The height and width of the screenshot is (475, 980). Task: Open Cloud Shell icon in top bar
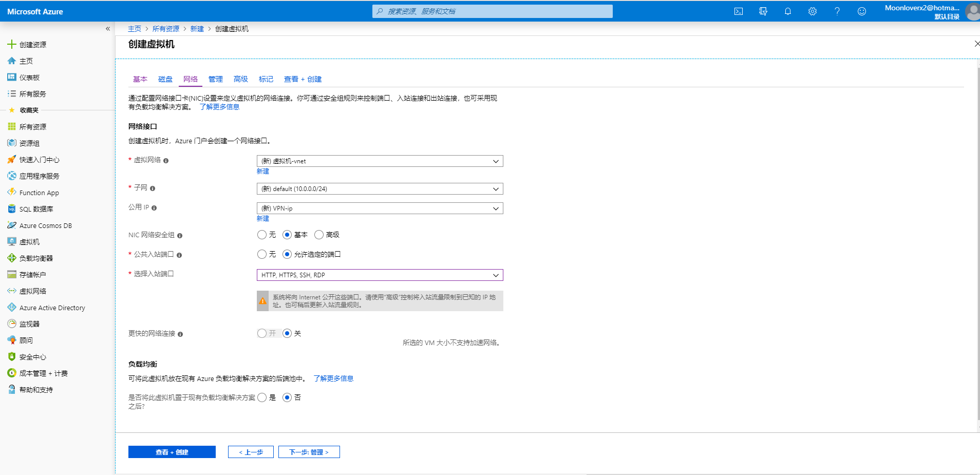(739, 11)
